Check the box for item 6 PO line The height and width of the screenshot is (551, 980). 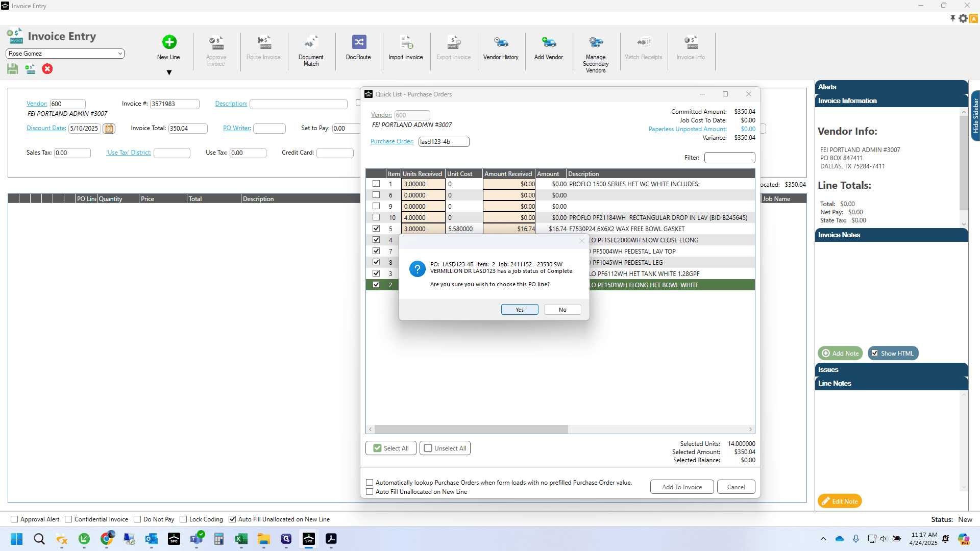[x=376, y=195]
